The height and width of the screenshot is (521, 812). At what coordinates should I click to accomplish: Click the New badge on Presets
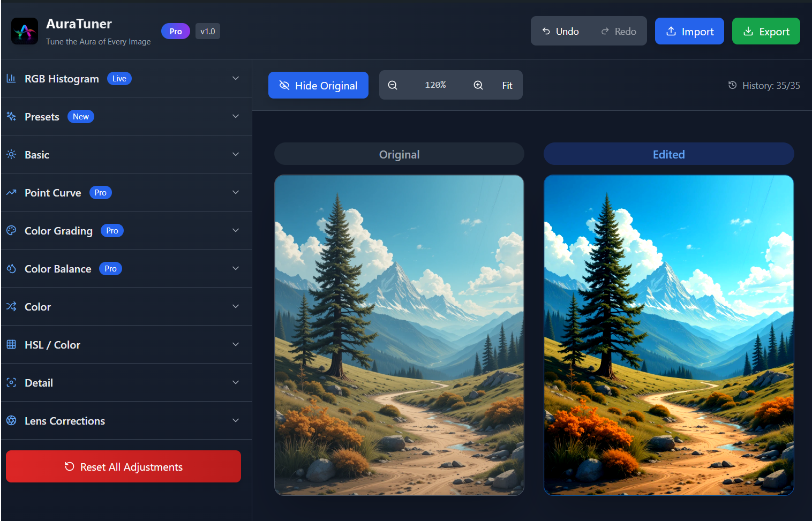coord(81,116)
